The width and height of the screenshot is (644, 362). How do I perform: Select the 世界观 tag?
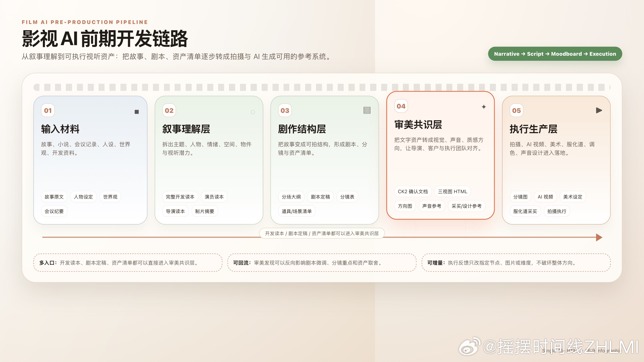[110, 197]
